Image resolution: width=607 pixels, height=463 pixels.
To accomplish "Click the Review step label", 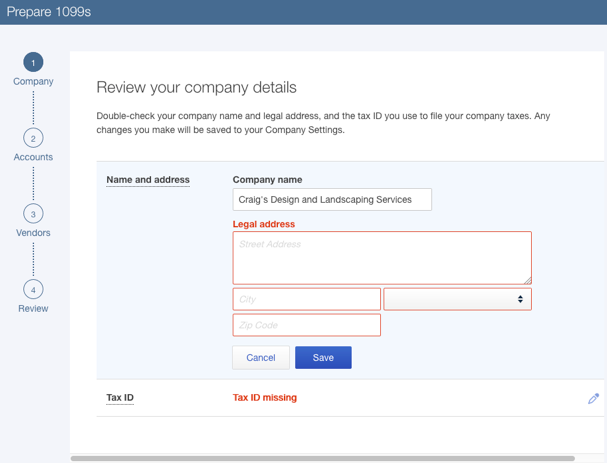I will coord(33,309).
